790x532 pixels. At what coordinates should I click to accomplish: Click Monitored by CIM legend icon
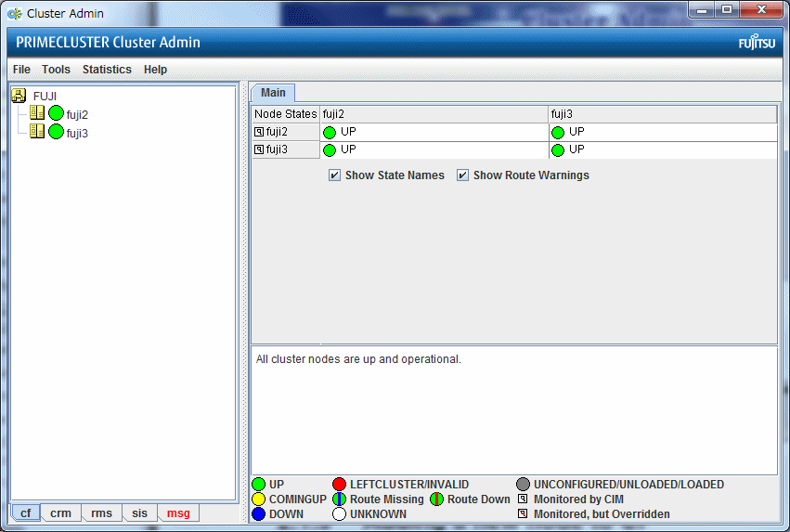tap(523, 499)
